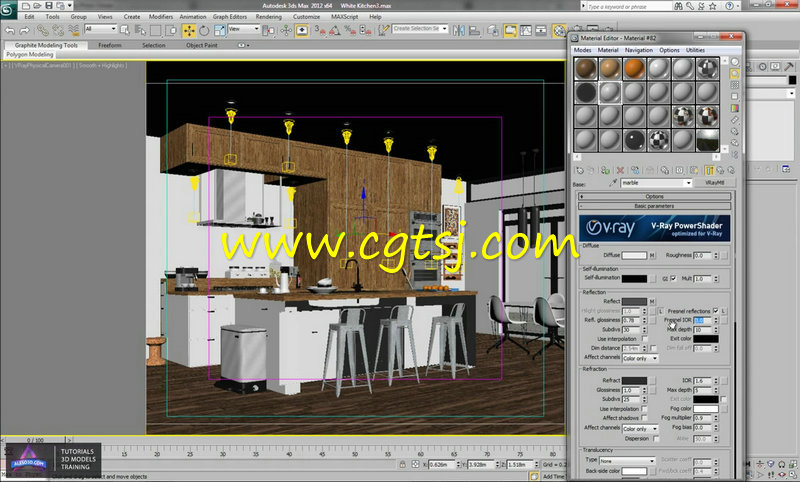Open the Mirror tool
Viewport: 800px width, 482px height.
459,31
